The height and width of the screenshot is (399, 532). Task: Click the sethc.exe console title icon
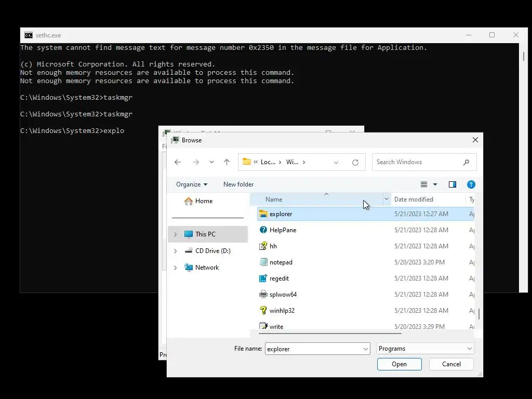[29, 35]
